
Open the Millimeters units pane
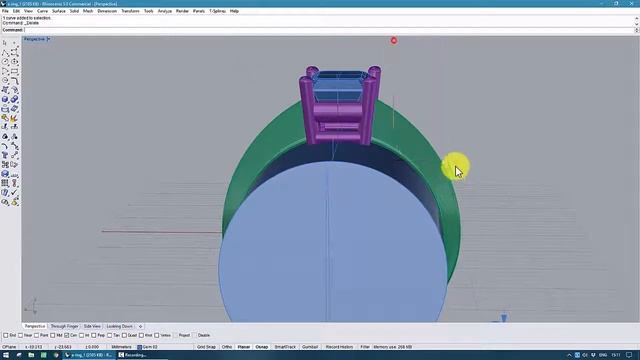pos(121,347)
